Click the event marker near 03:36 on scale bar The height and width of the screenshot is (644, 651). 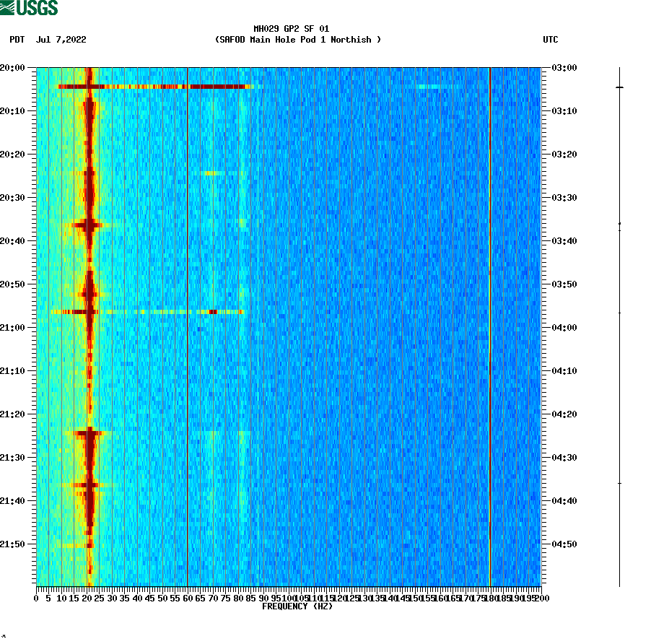[619, 224]
